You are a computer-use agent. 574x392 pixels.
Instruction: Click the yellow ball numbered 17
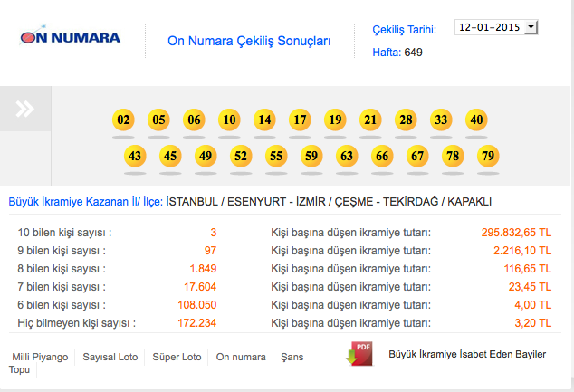[300, 120]
